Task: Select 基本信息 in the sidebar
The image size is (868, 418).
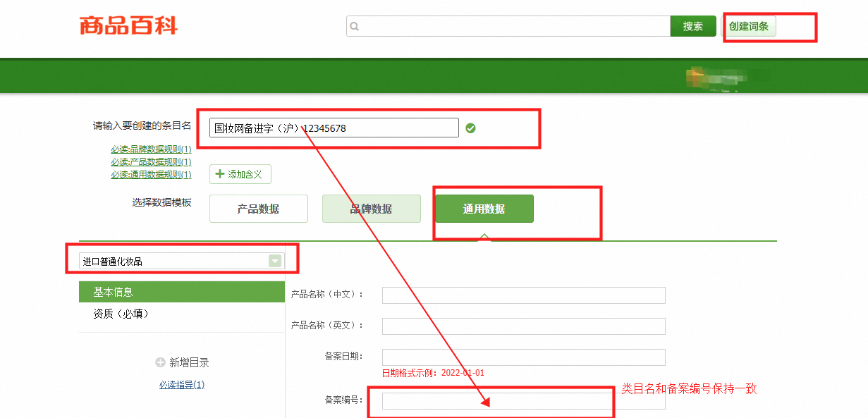Action: [x=182, y=292]
